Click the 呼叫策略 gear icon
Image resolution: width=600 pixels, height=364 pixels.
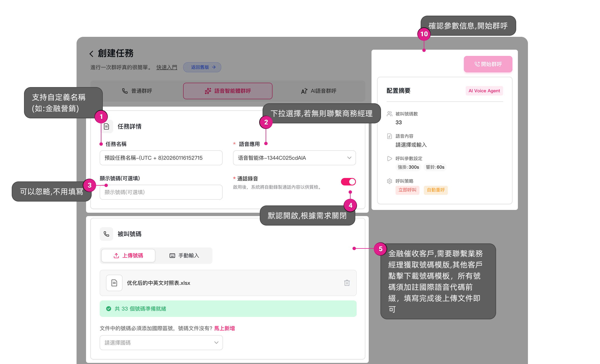tap(389, 181)
